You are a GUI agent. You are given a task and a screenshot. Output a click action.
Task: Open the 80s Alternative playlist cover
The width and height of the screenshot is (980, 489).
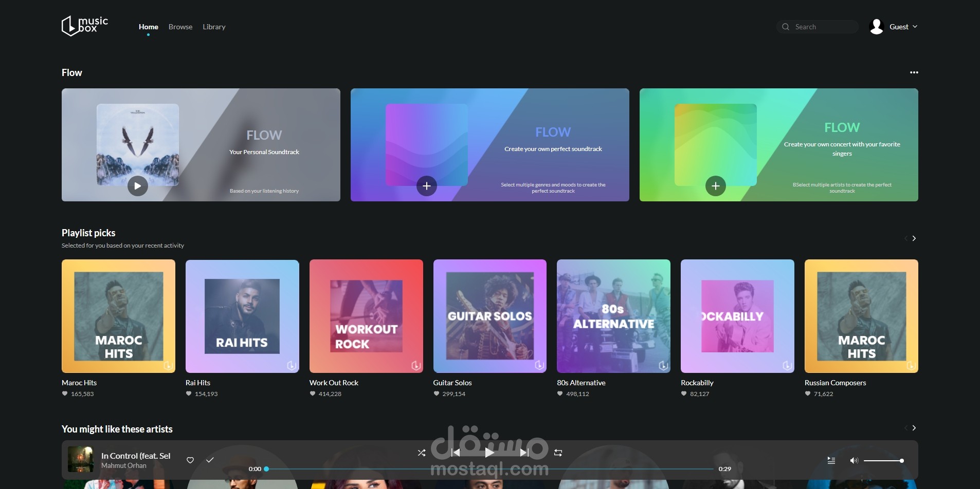point(613,316)
